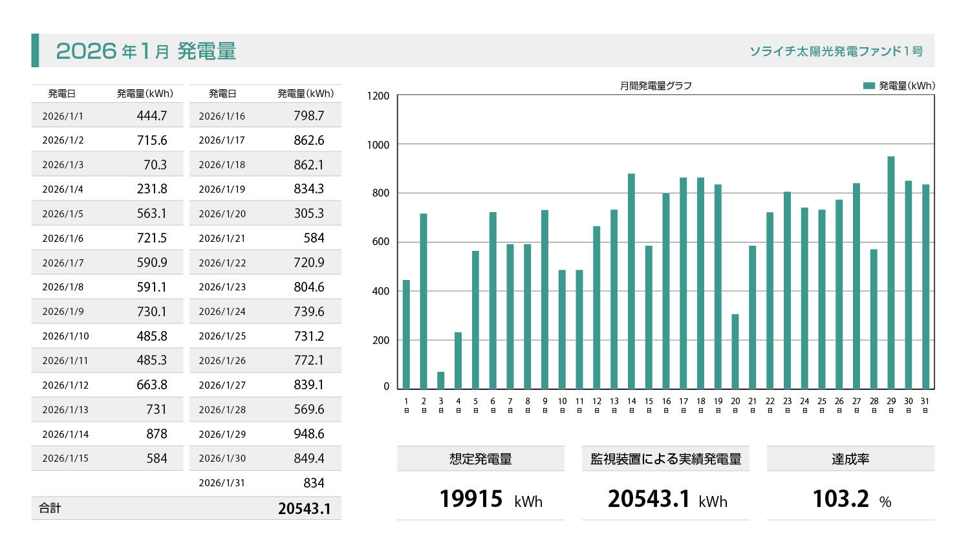The height and width of the screenshot is (560, 970).
Task: Click the 2026年1月 発電量 page heading
Action: [x=146, y=51]
